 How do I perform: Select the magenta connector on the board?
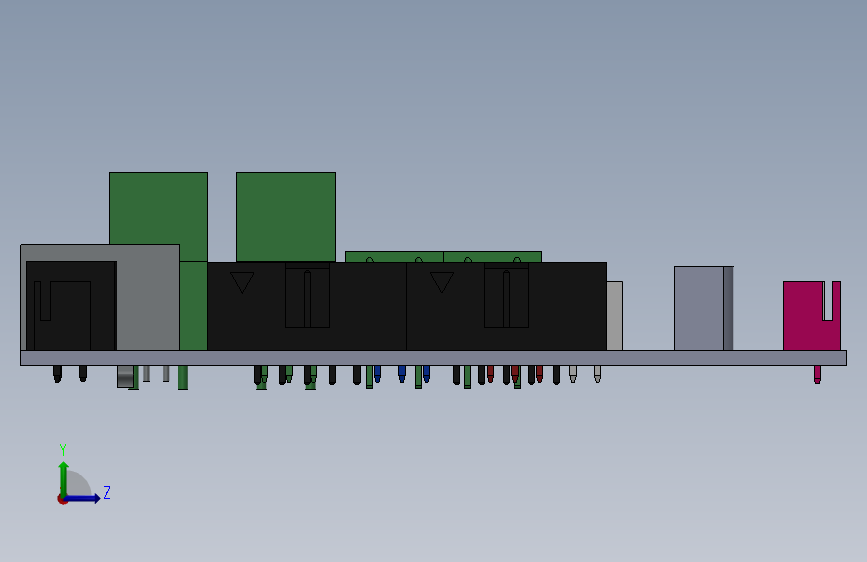811,316
